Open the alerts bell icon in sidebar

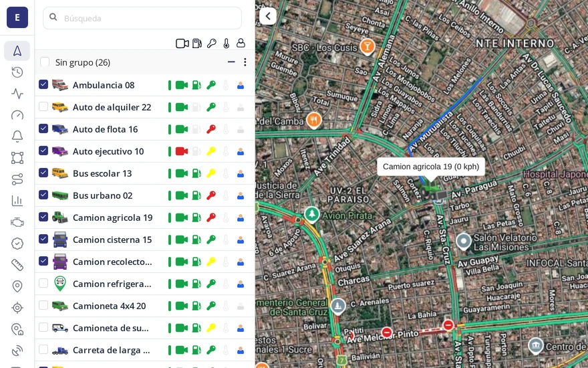(x=17, y=136)
